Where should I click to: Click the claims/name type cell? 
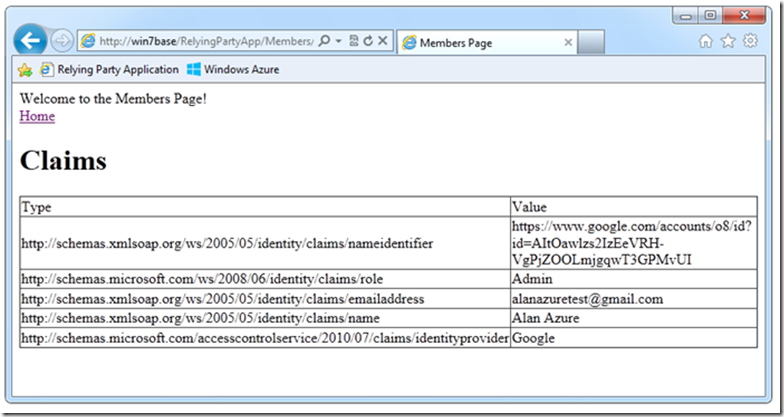(265, 318)
